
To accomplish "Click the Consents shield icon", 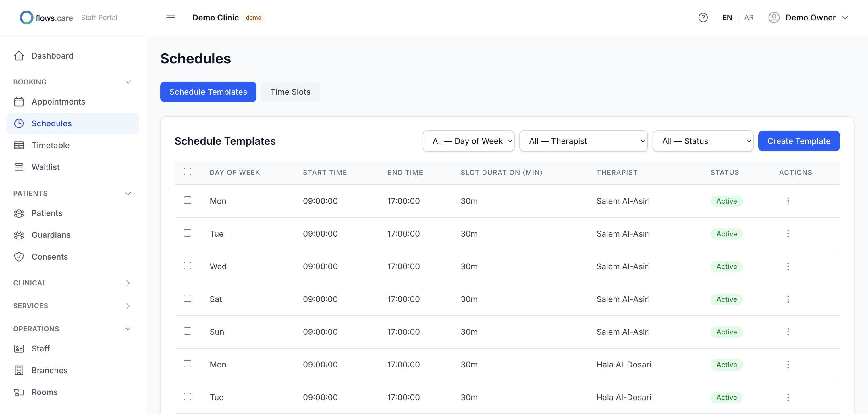I will pyautogui.click(x=19, y=257).
